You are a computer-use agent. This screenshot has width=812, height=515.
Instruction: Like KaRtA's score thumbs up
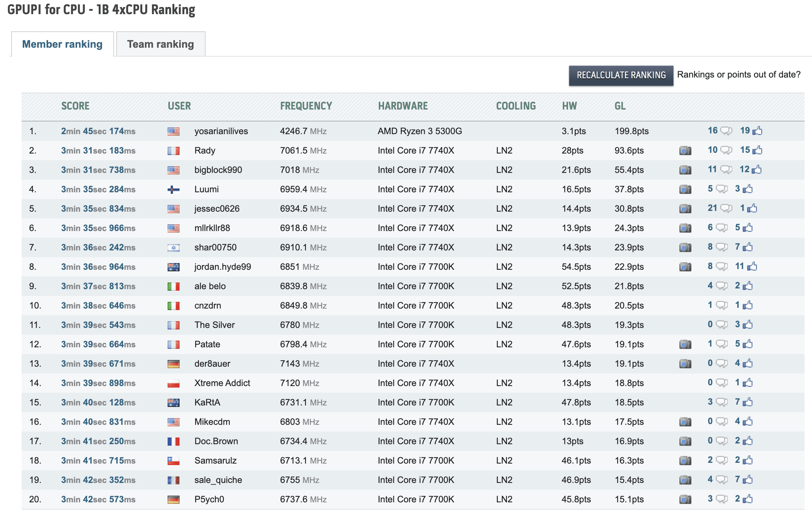(x=748, y=402)
